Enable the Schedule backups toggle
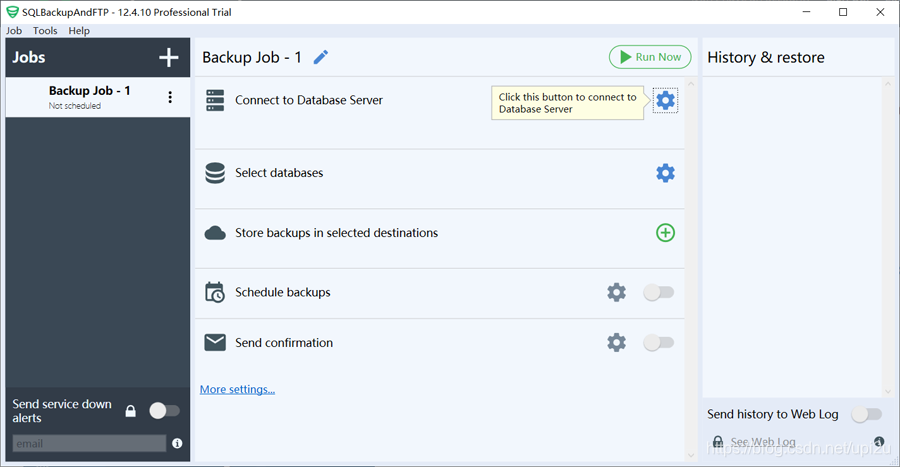This screenshot has width=900, height=467. tap(658, 292)
